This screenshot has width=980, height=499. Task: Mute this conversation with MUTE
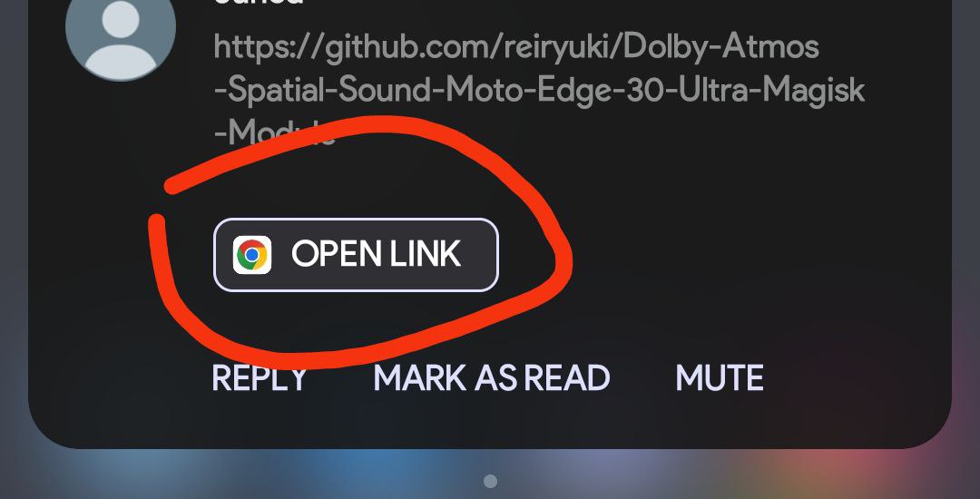pyautogui.click(x=720, y=377)
